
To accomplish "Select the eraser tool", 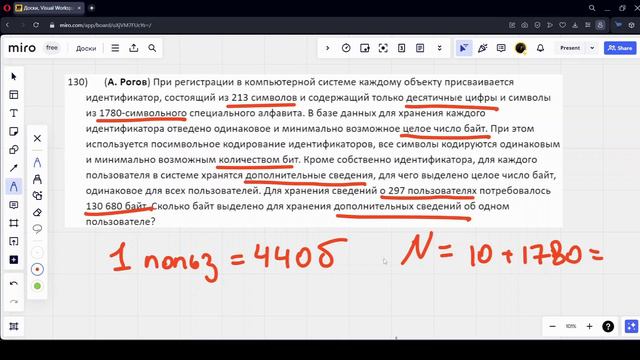I will (x=37, y=212).
